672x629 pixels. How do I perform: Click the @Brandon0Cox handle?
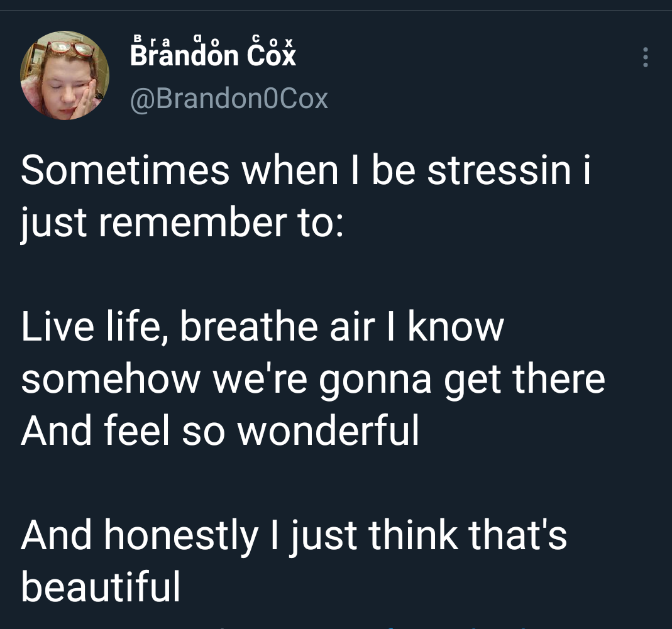[229, 98]
